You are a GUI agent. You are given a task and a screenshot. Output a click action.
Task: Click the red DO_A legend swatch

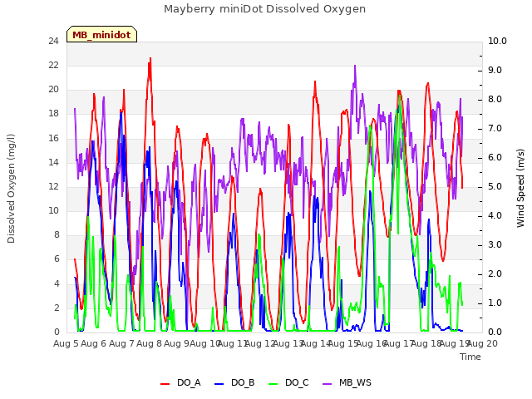pyautogui.click(x=165, y=384)
